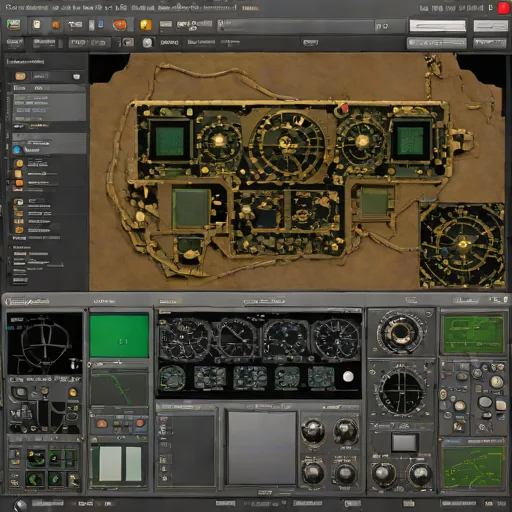Click the gray button at right of second toolbar row
Viewport: 512px width, 512px height.
point(490,43)
